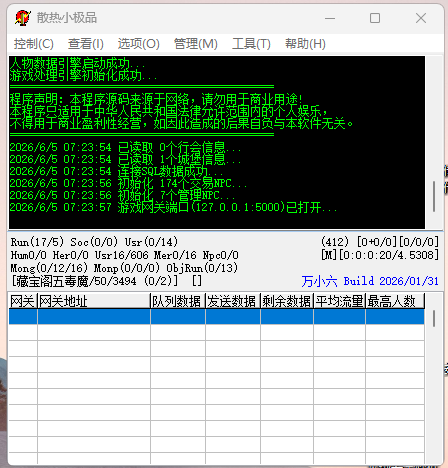
Task: Click status text [M][0:0:0:20/4.5308]
Action: click(380, 255)
